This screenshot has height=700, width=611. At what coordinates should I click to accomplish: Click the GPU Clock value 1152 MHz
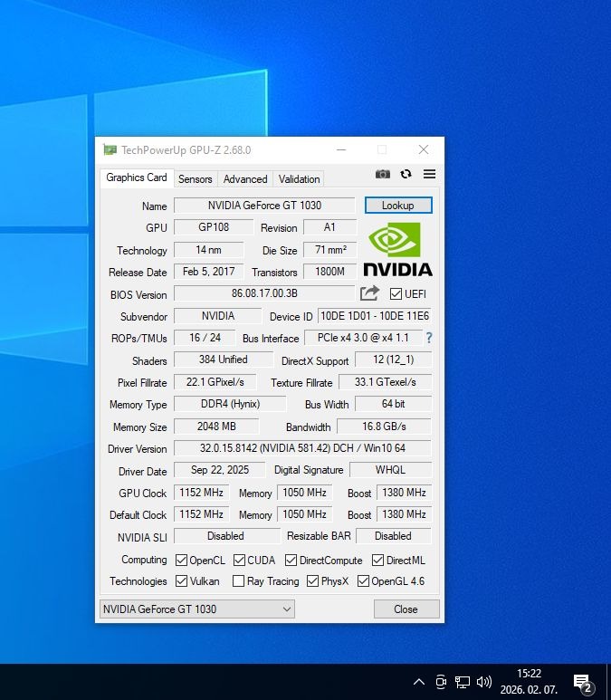tap(201, 493)
